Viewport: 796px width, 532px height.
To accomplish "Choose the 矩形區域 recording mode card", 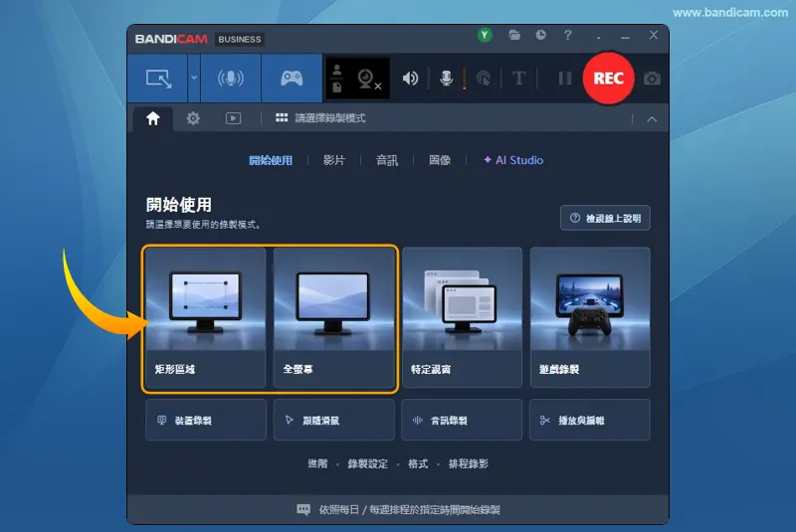I will [206, 317].
